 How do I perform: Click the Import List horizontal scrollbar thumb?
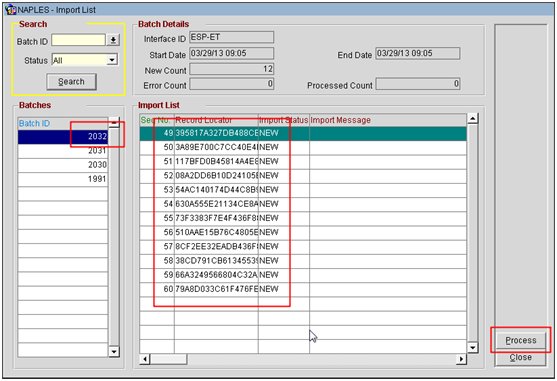(169, 359)
